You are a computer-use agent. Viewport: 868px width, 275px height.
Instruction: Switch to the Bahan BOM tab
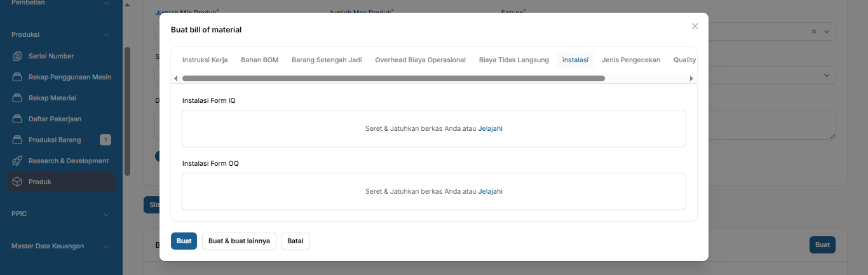tap(260, 60)
